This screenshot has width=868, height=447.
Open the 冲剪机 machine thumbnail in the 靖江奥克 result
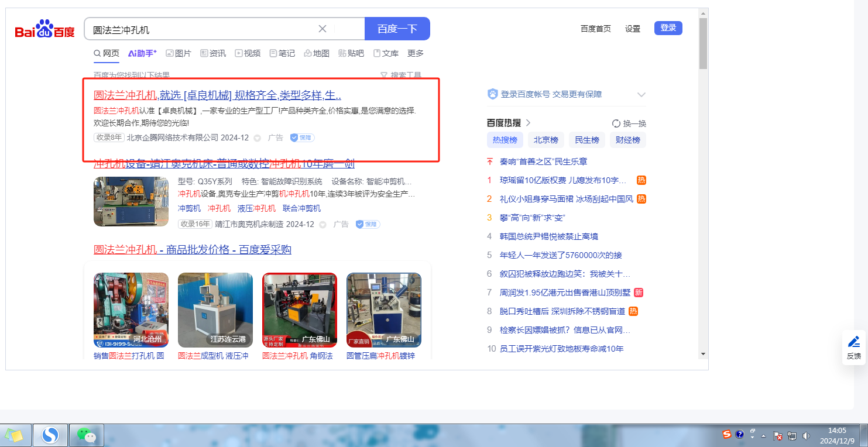(131, 201)
